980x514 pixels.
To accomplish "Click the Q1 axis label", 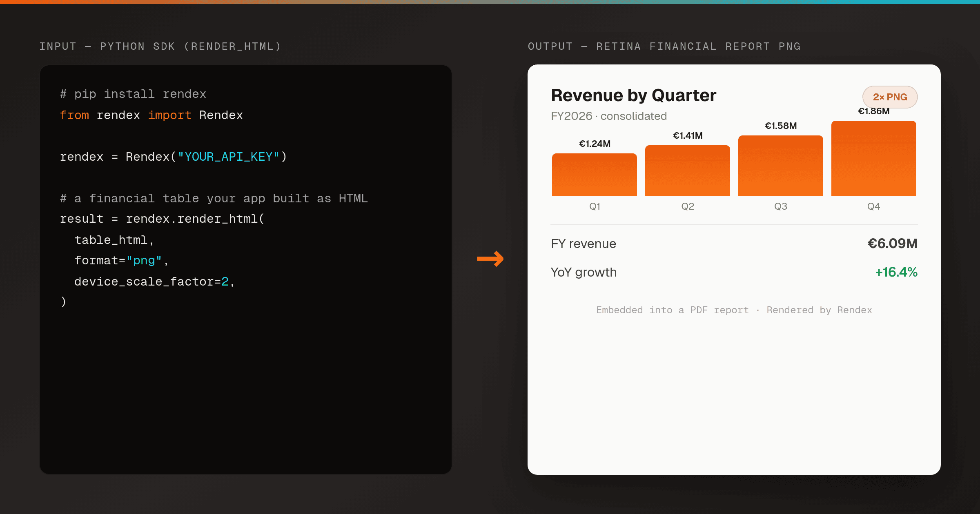I will tap(595, 206).
